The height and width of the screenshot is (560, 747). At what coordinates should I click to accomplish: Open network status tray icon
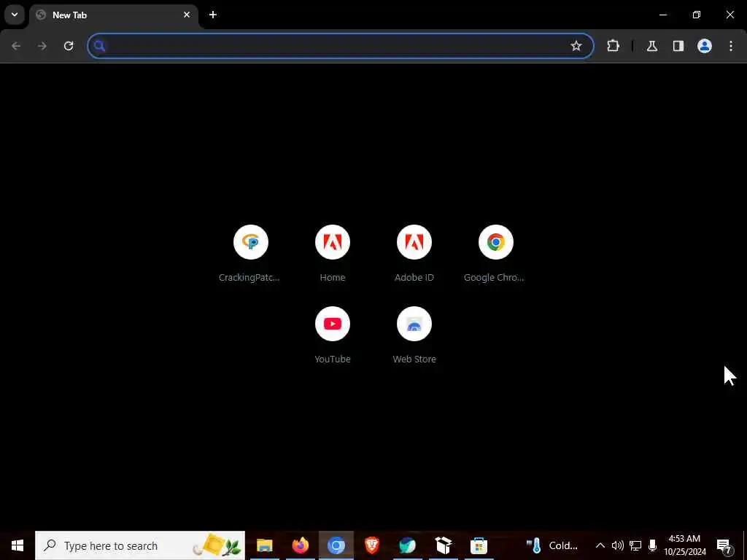pyautogui.click(x=635, y=545)
